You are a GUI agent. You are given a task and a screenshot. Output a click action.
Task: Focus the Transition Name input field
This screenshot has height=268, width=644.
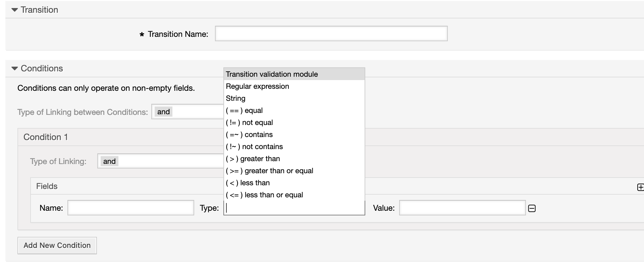[x=331, y=33]
